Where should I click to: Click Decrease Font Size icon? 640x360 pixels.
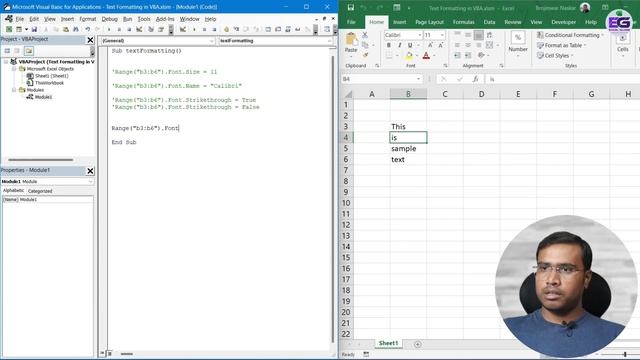(x=440, y=45)
